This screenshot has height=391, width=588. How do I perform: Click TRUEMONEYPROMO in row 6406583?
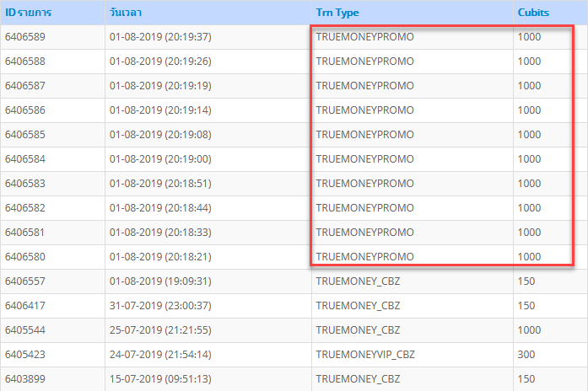(x=365, y=184)
